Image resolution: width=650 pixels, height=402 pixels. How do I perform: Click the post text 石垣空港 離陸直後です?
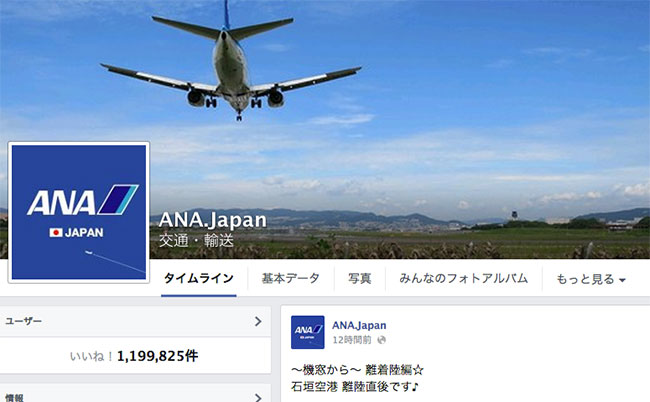pyautogui.click(x=355, y=387)
